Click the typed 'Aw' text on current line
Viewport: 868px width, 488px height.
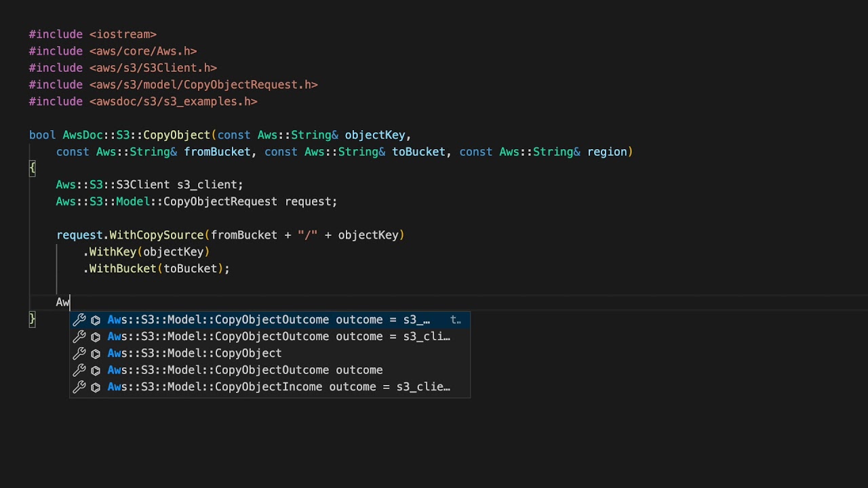tap(62, 302)
